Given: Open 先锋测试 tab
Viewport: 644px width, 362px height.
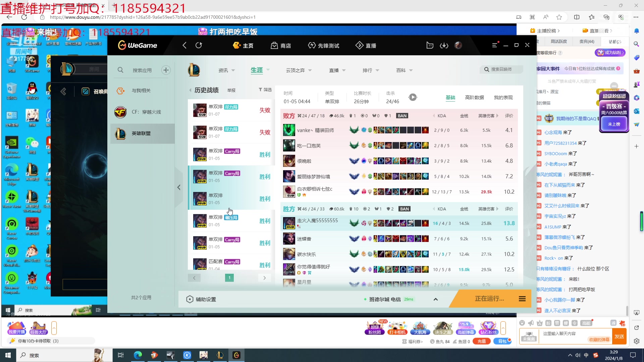Looking at the screenshot, I should (324, 45).
